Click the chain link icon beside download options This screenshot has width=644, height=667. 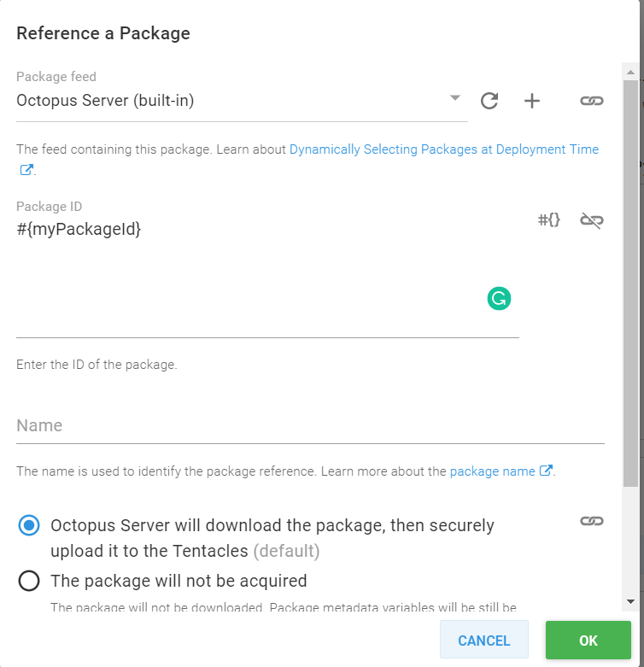[592, 521]
